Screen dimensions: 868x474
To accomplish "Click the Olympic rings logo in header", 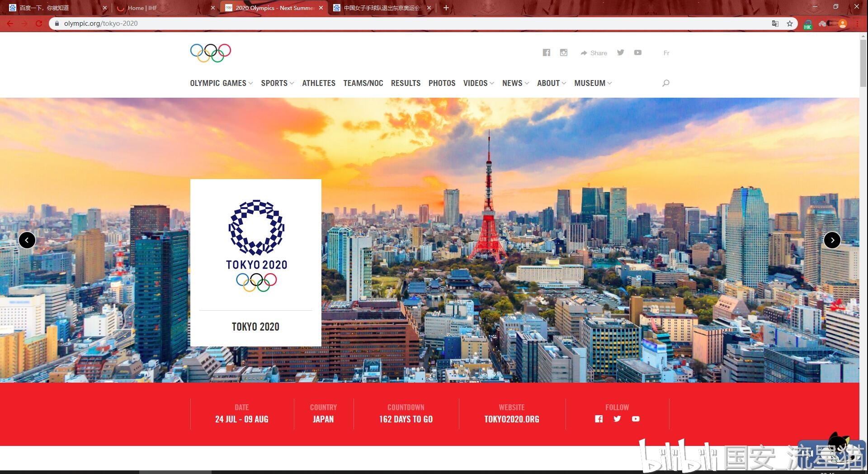I will coord(211,53).
